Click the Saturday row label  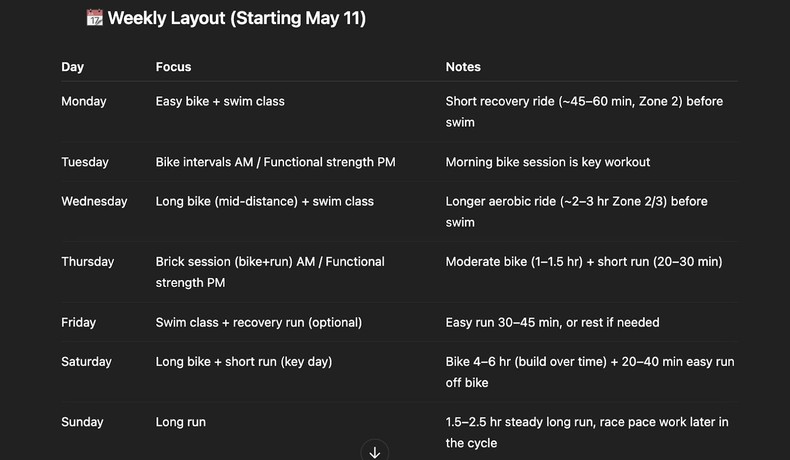point(86,362)
